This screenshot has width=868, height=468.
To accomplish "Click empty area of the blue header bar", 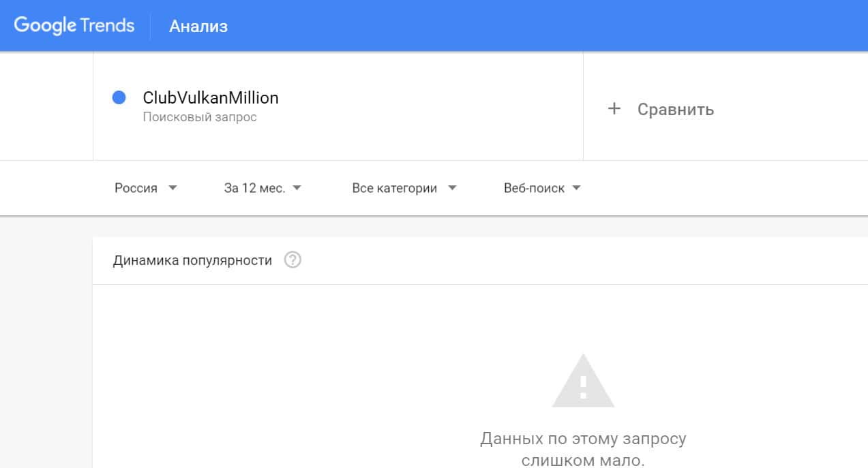I will [x=545, y=26].
